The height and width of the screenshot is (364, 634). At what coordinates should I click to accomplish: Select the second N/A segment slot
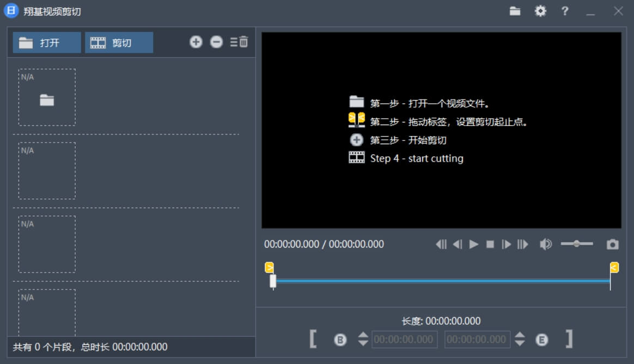[x=47, y=170]
